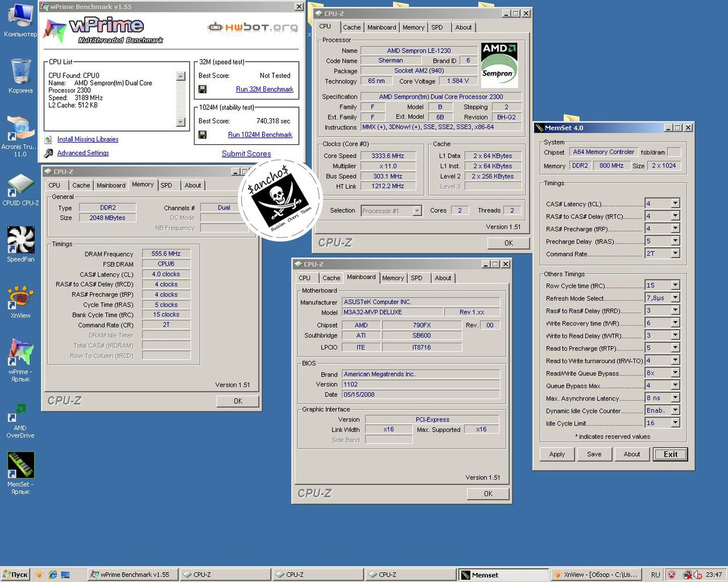This screenshot has width=728, height=582.
Task: Click the Install Missing Libraries icon
Action: (48, 140)
